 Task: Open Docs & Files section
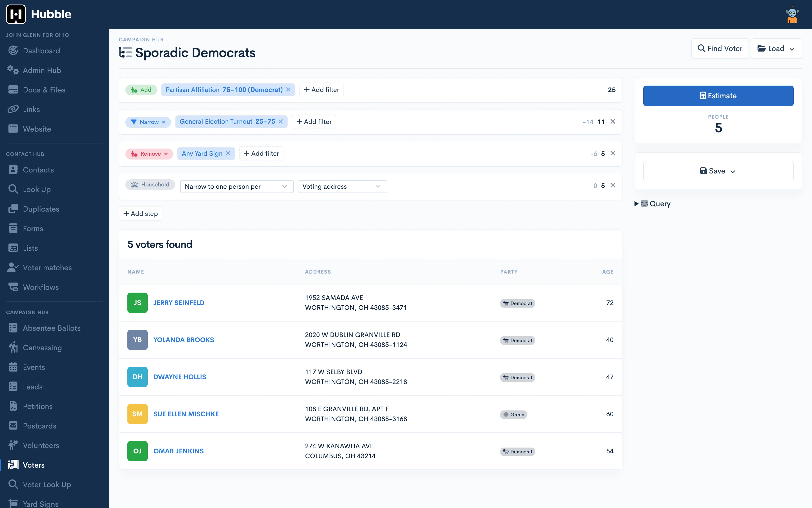point(44,90)
